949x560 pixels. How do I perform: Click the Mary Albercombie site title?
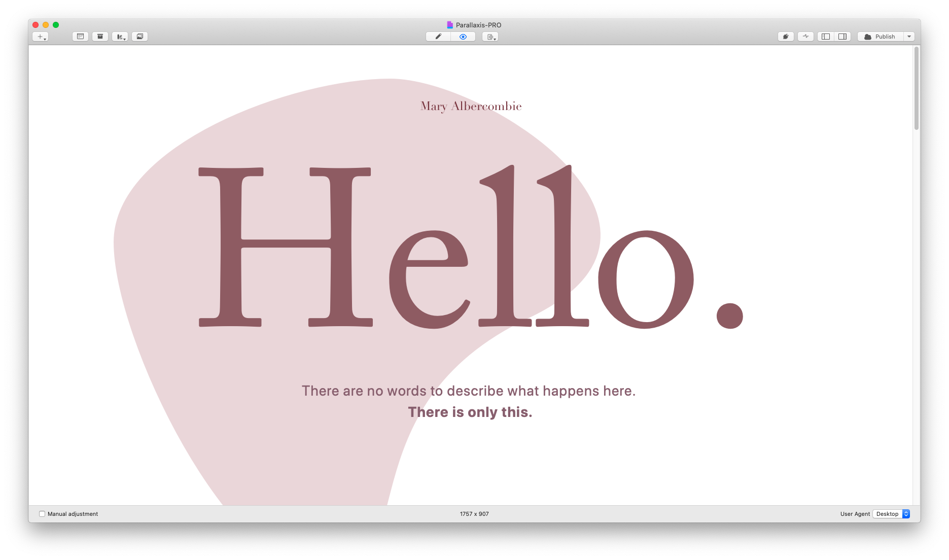click(x=471, y=106)
